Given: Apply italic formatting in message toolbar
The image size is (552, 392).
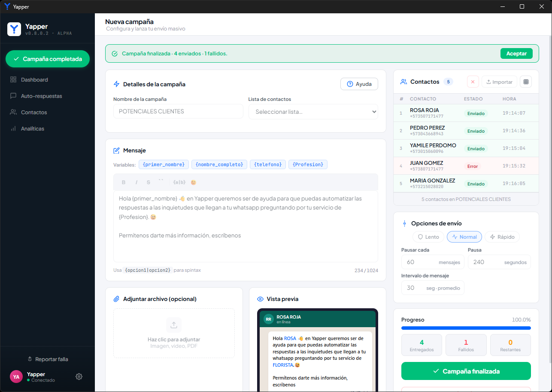Looking at the screenshot, I should (x=136, y=182).
